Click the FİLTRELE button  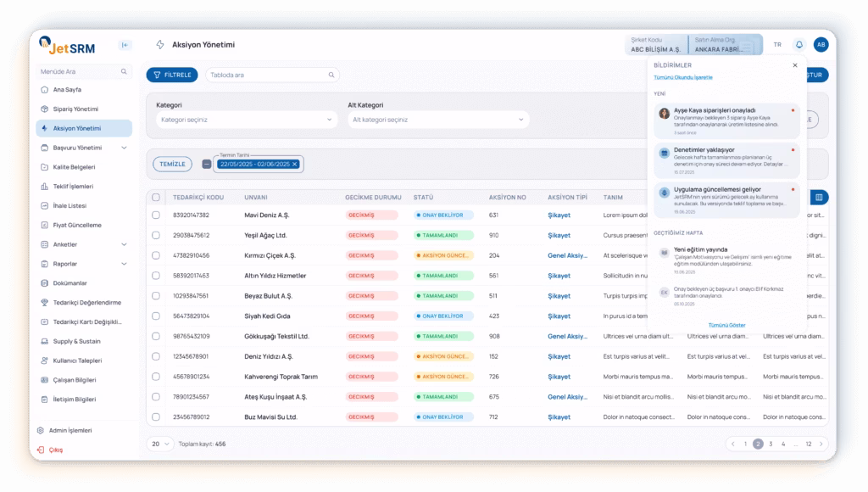[172, 75]
